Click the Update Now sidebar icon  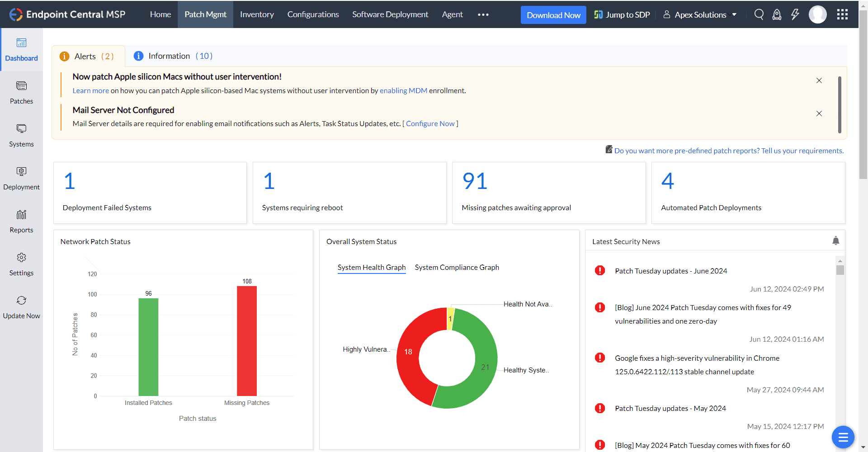21,307
